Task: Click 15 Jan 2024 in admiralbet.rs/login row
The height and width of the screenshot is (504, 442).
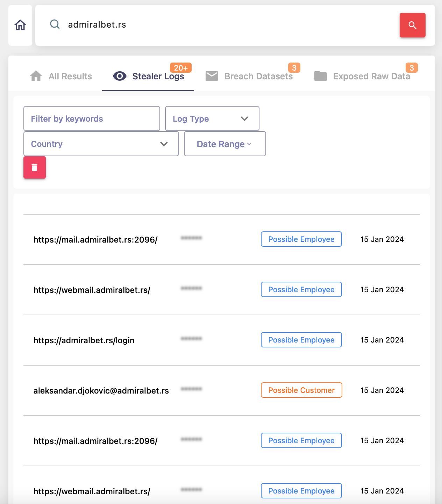Action: point(382,340)
